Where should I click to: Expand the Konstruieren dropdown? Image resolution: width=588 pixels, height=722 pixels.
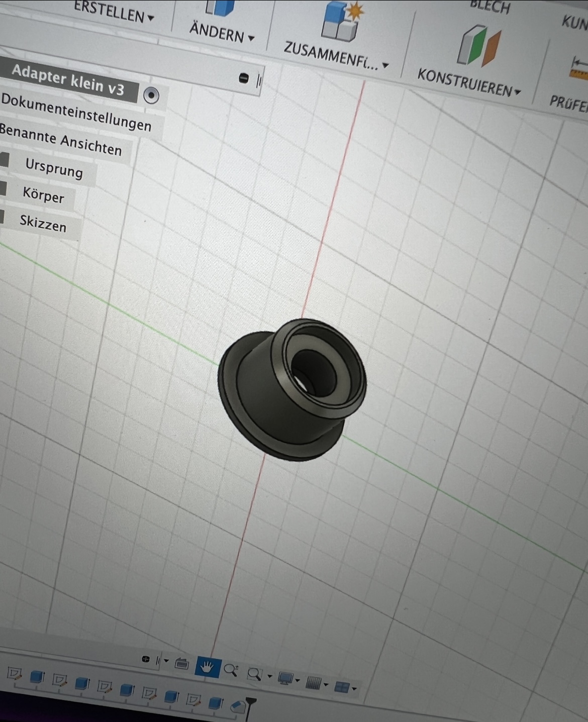469,84
